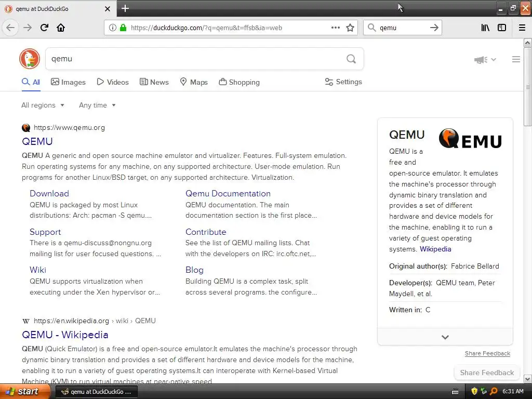Bookmark this page with the star
The height and width of the screenshot is (399, 532).
350,28
